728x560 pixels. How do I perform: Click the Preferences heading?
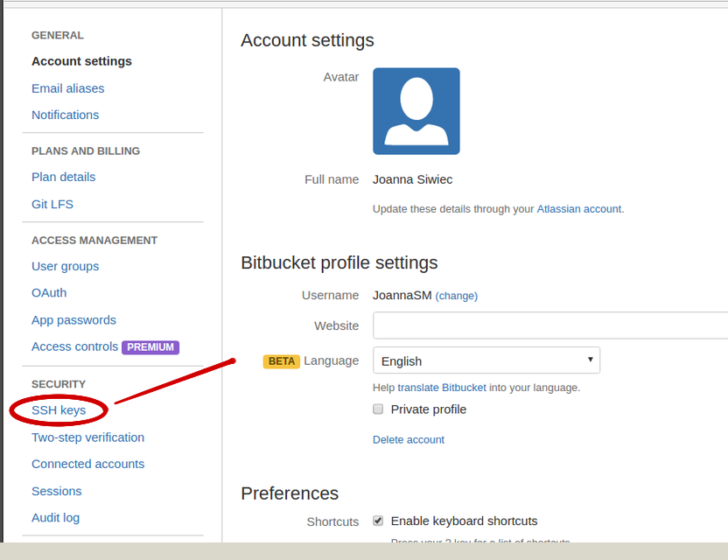pyautogui.click(x=290, y=493)
